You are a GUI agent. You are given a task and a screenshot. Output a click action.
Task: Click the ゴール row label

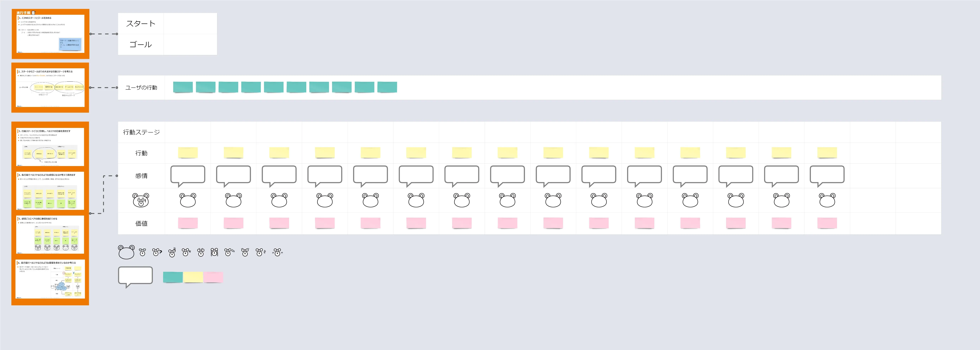click(141, 45)
